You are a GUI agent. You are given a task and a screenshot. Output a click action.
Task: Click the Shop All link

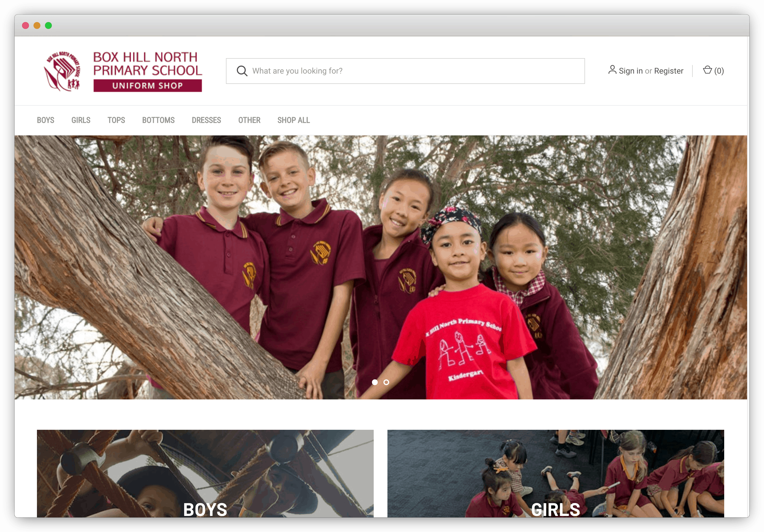coord(294,120)
